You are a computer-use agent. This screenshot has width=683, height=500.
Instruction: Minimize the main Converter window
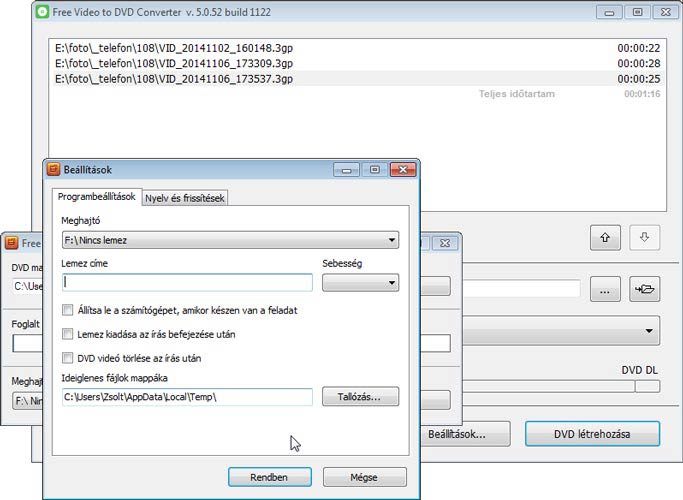point(609,12)
